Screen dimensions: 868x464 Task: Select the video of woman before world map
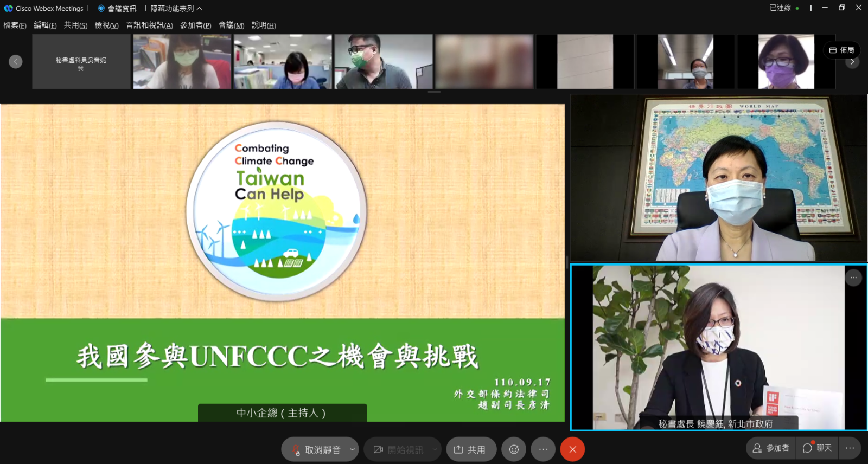coord(719,178)
